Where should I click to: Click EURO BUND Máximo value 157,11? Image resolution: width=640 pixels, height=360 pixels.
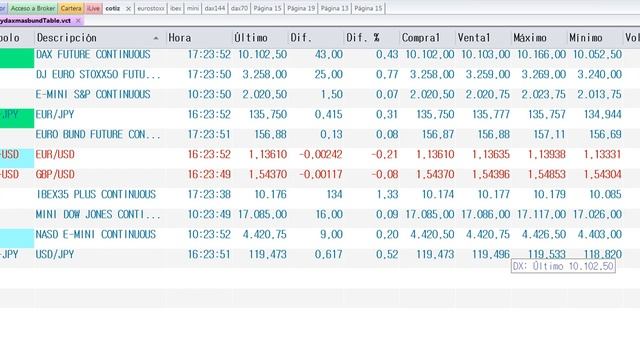click(549, 134)
